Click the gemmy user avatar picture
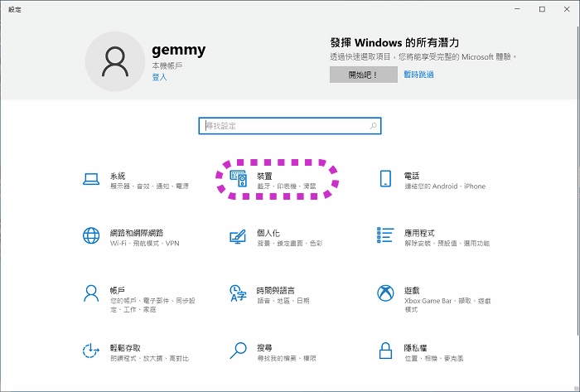 click(x=115, y=61)
